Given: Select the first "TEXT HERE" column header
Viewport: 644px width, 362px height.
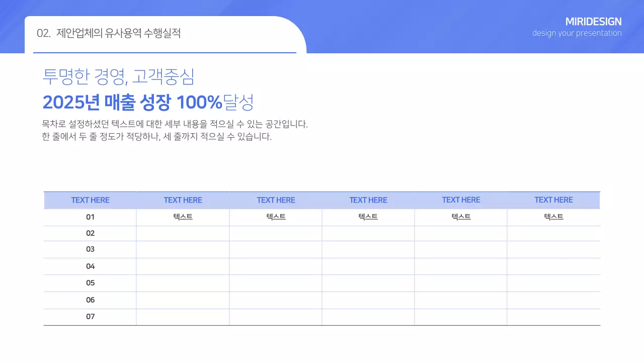Looking at the screenshot, I should [90, 200].
